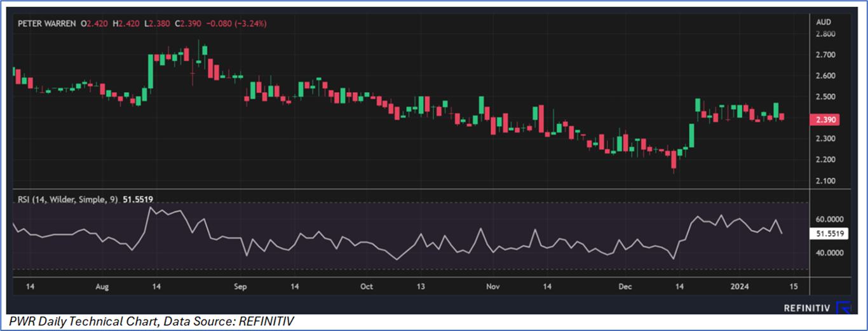The width and height of the screenshot is (868, 331).
Task: Click the 13 date label on time axis
Action: [421, 287]
